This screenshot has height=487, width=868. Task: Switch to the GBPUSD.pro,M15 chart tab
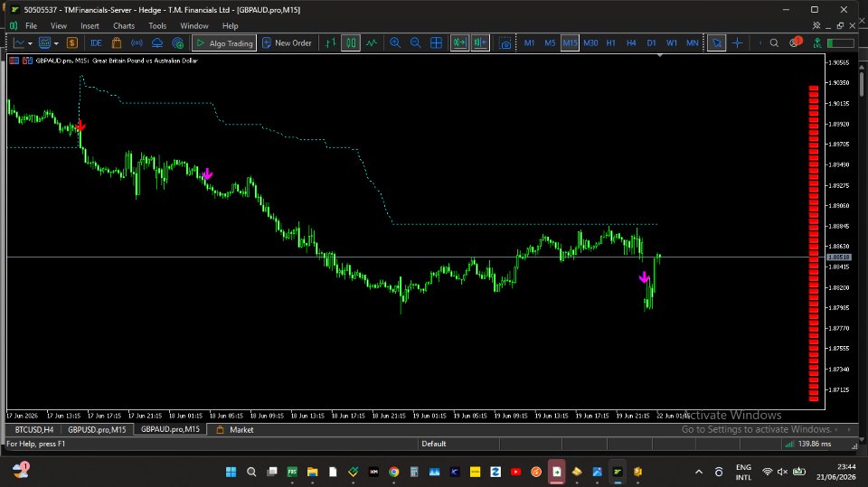pos(97,429)
